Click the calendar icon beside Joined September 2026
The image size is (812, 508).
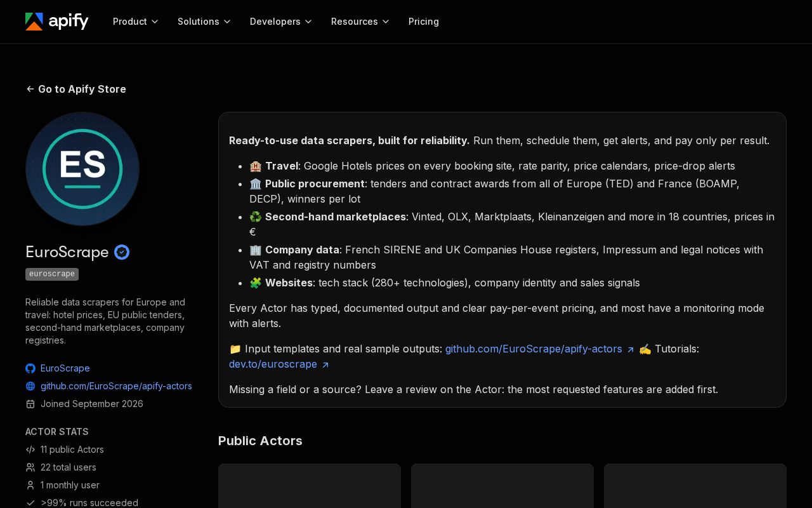tap(30, 404)
